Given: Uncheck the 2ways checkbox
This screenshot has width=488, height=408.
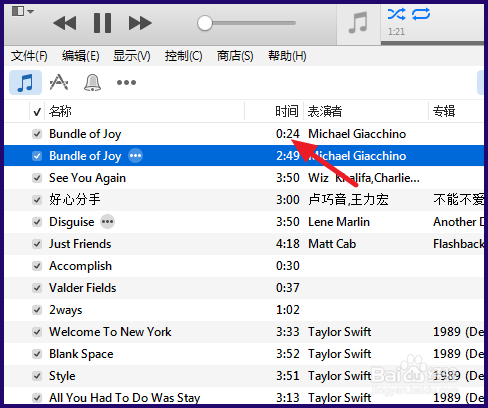Looking at the screenshot, I should coord(37,310).
